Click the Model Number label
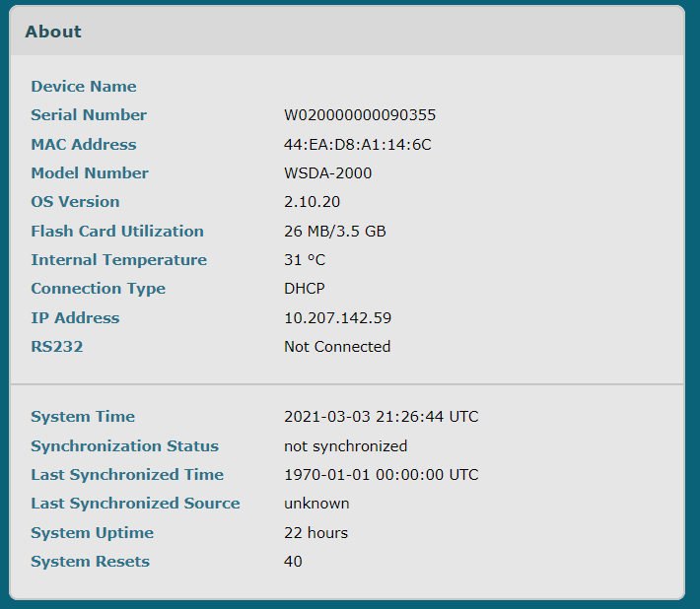This screenshot has height=609, width=700. (x=90, y=172)
